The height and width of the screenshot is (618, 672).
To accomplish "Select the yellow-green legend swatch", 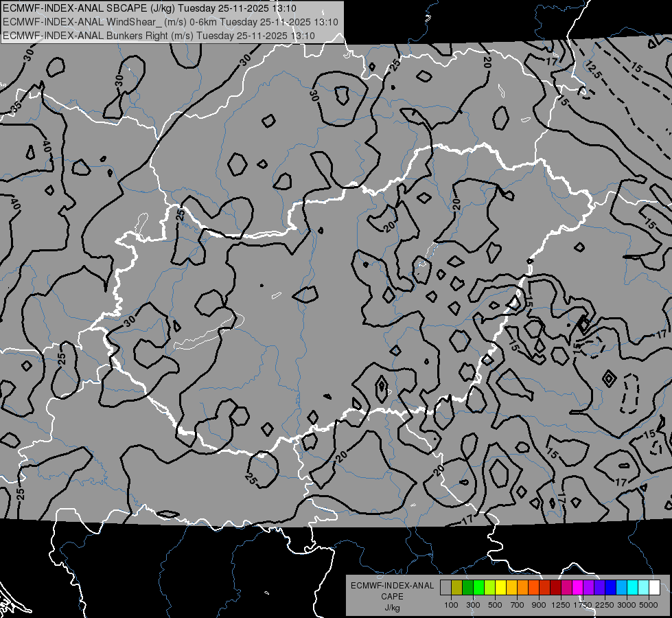I will tap(490, 588).
